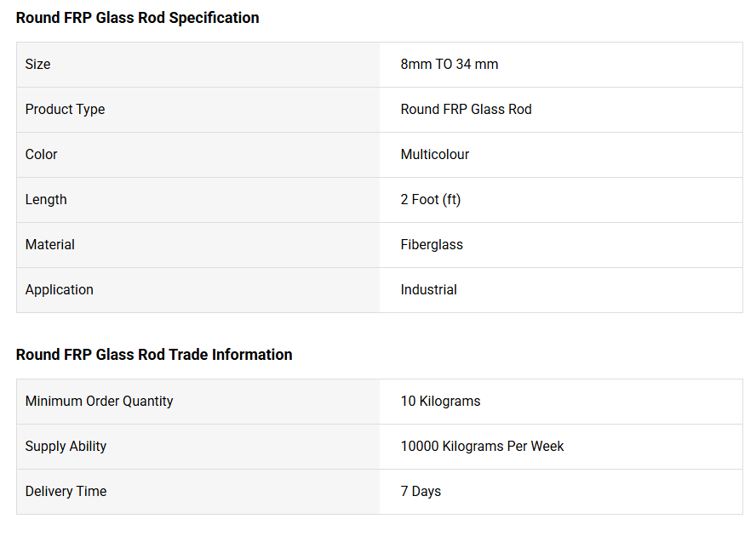This screenshot has width=756, height=536.
Task: Click the 10 Kilograms value
Action: pyautogui.click(x=440, y=402)
